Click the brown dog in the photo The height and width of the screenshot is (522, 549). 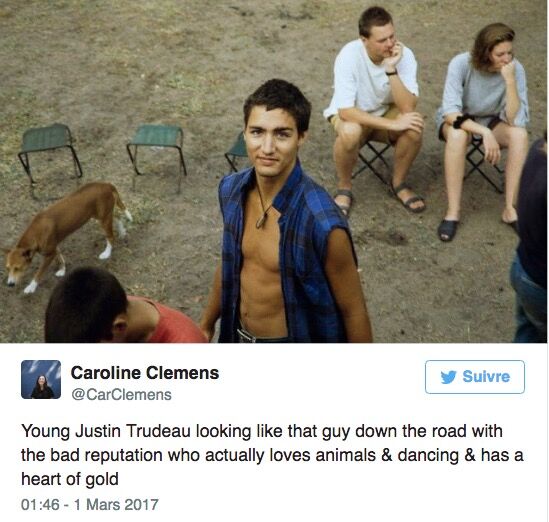point(67,237)
